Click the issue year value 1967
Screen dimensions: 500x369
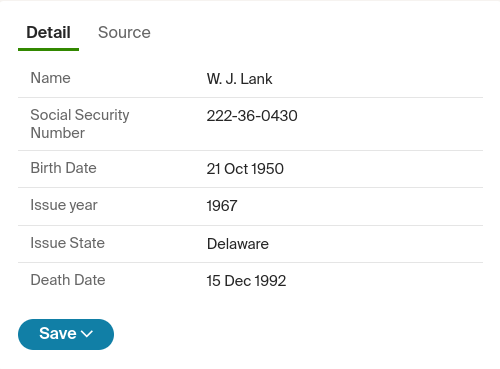222,206
